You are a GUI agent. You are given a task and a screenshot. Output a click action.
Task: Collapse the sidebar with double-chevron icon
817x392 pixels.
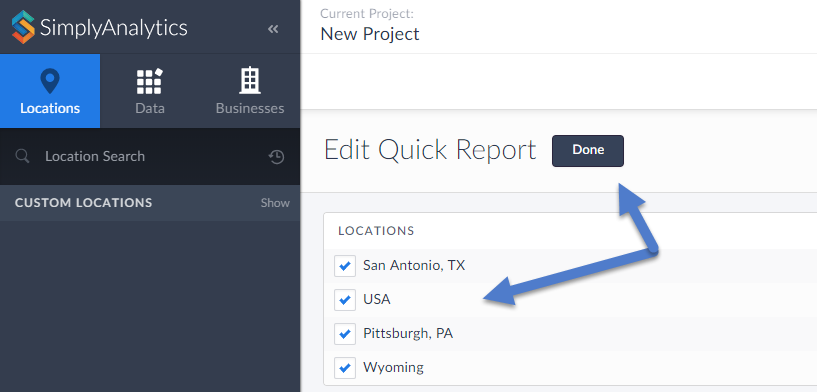[273, 29]
